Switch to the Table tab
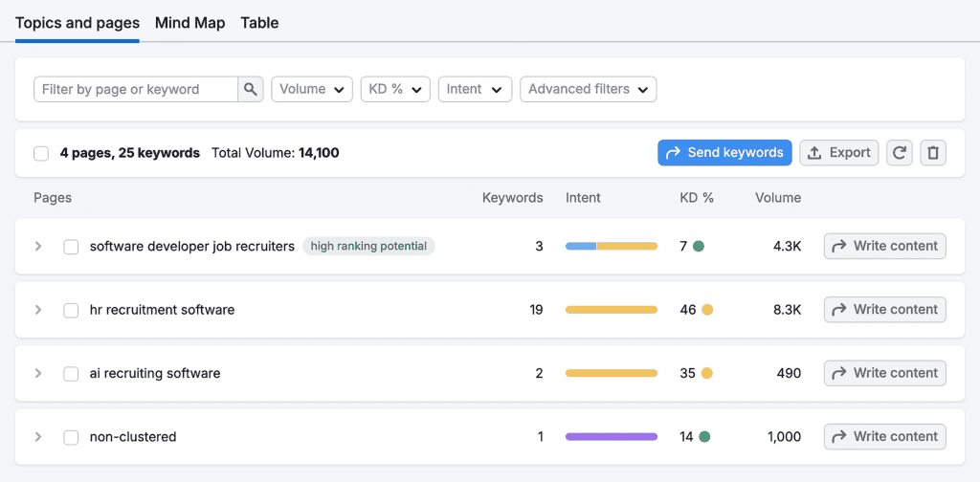Screen dimensions: 980x482 point(259,23)
